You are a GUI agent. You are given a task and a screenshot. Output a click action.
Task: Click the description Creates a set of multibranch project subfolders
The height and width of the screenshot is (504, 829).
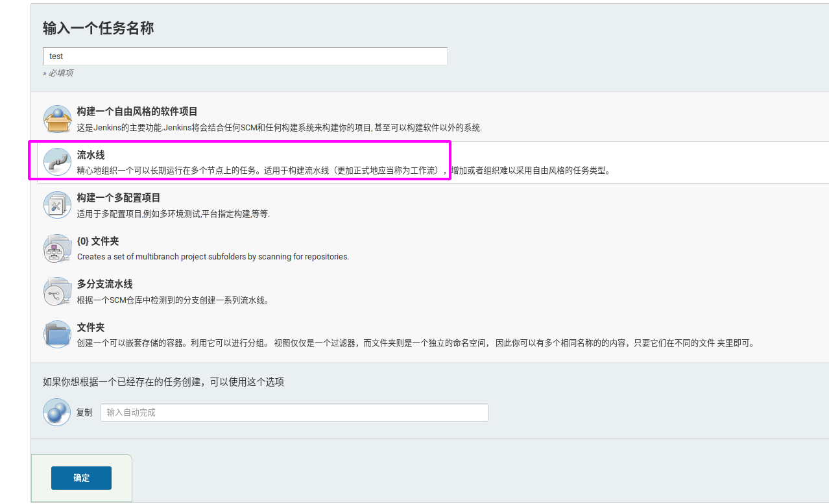click(x=213, y=257)
